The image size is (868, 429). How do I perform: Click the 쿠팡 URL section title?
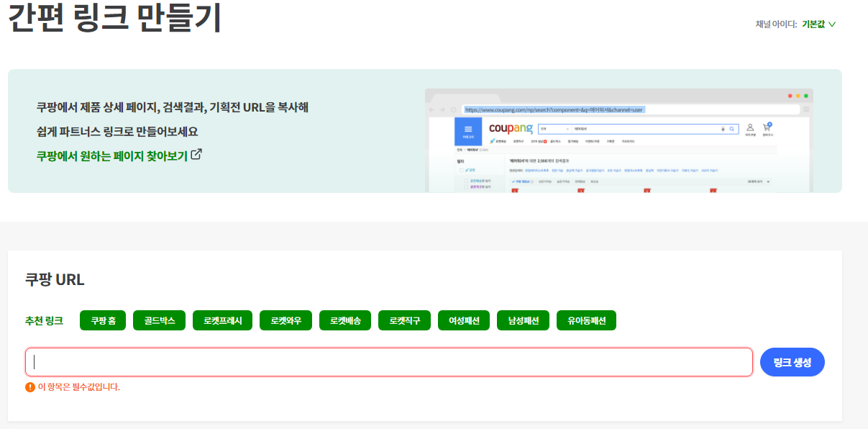click(55, 279)
